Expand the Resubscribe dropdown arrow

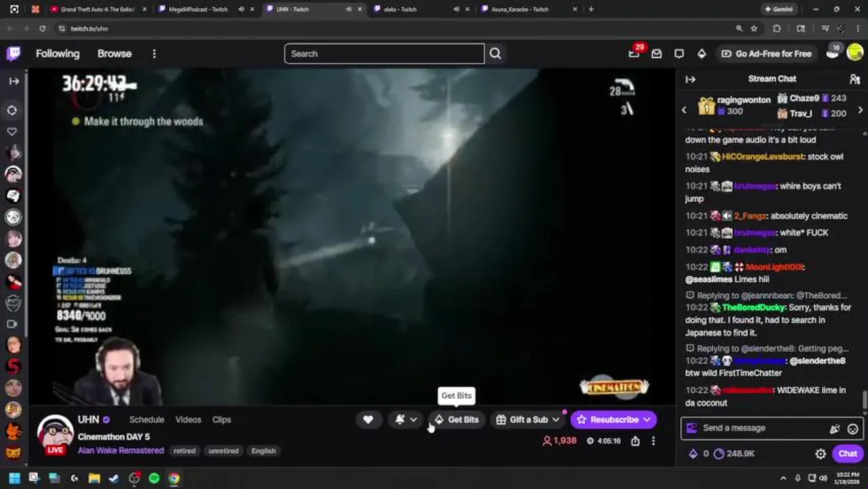[x=647, y=420]
